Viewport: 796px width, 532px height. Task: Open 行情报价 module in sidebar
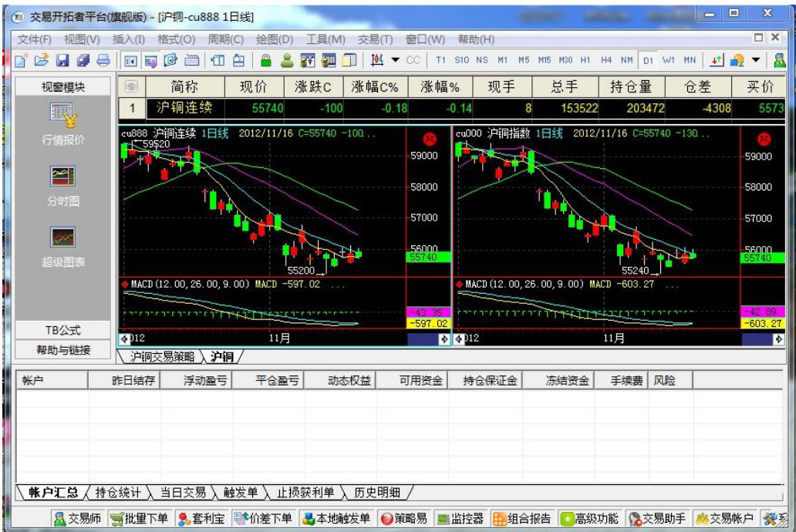pyautogui.click(x=63, y=123)
